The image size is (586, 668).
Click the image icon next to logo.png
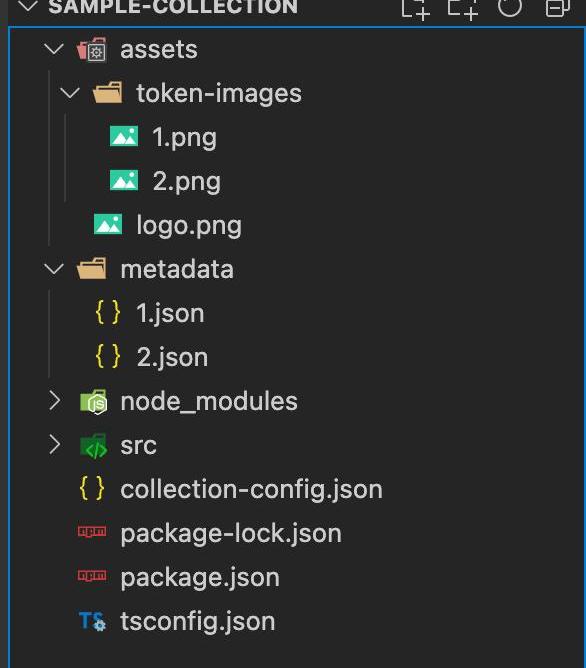pos(108,225)
